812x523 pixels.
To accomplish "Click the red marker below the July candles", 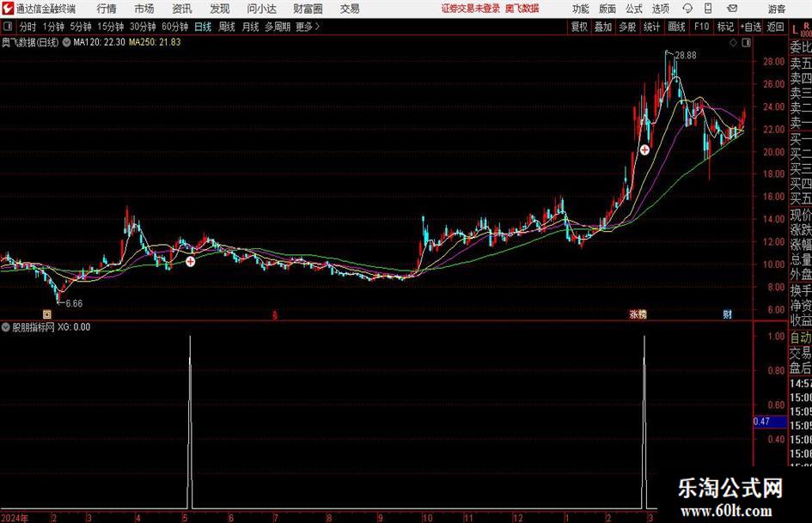I will click(275, 314).
